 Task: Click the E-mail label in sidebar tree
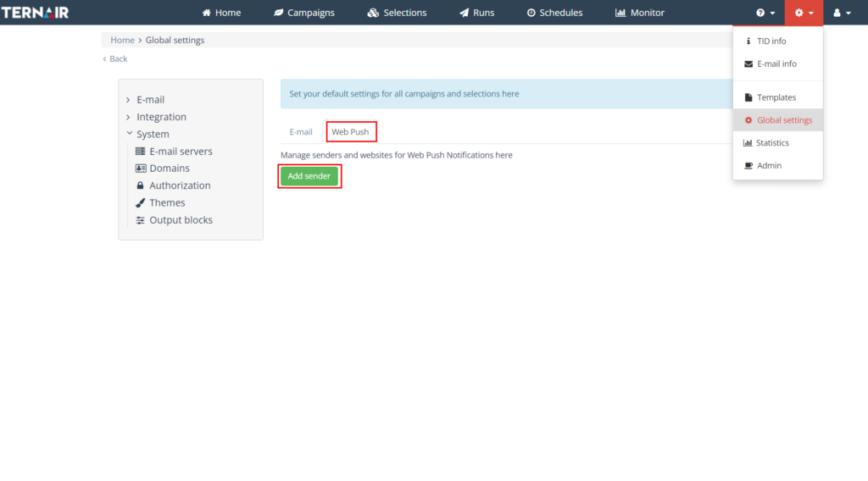point(151,100)
